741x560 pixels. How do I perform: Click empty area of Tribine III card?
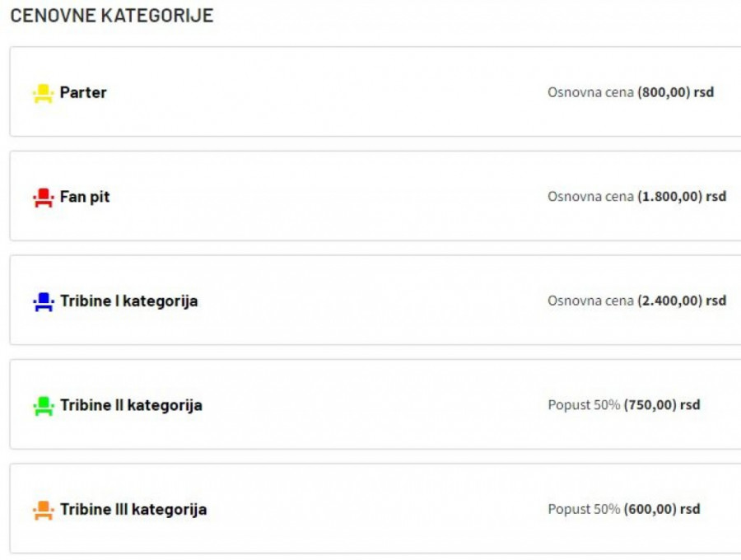click(x=370, y=510)
